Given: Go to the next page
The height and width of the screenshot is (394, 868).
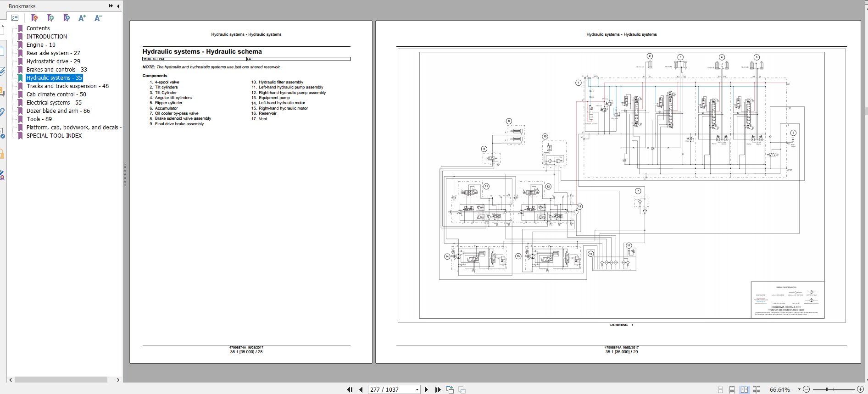Looking at the screenshot, I should [426, 389].
